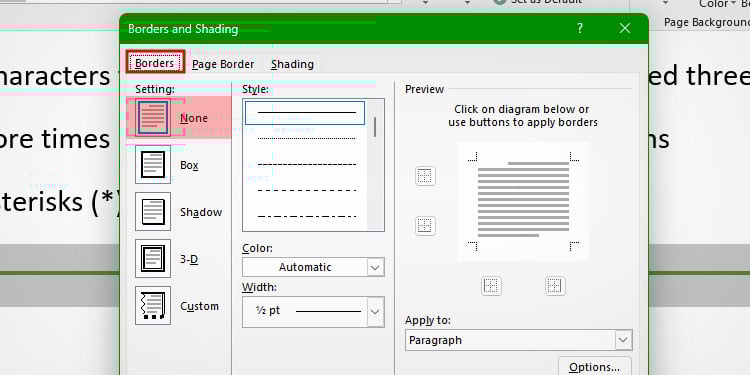750x375 pixels.
Task: Switch to the Page Border tab
Action: pyautogui.click(x=223, y=64)
